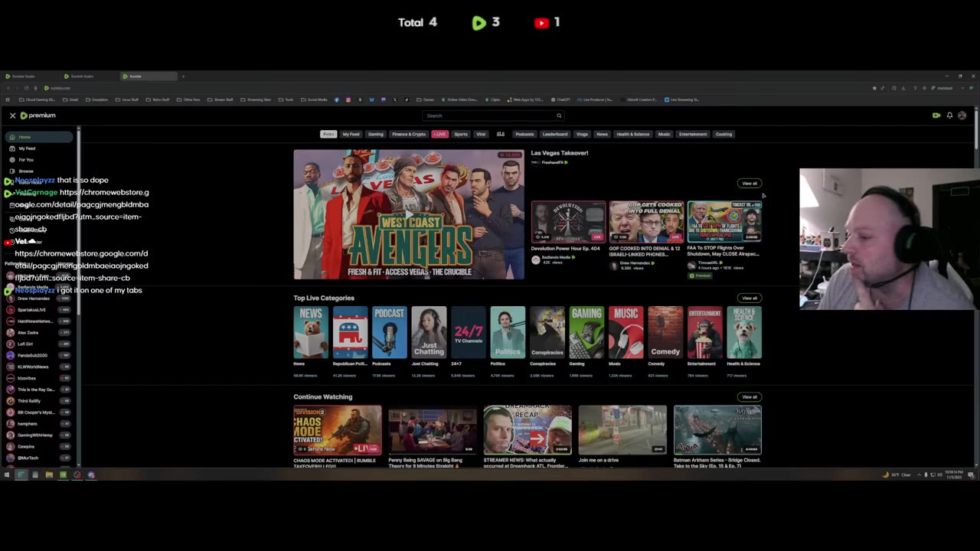Open FAA To Stop Flights video thumbnail
This screenshot has width=980, height=551.
click(x=724, y=222)
